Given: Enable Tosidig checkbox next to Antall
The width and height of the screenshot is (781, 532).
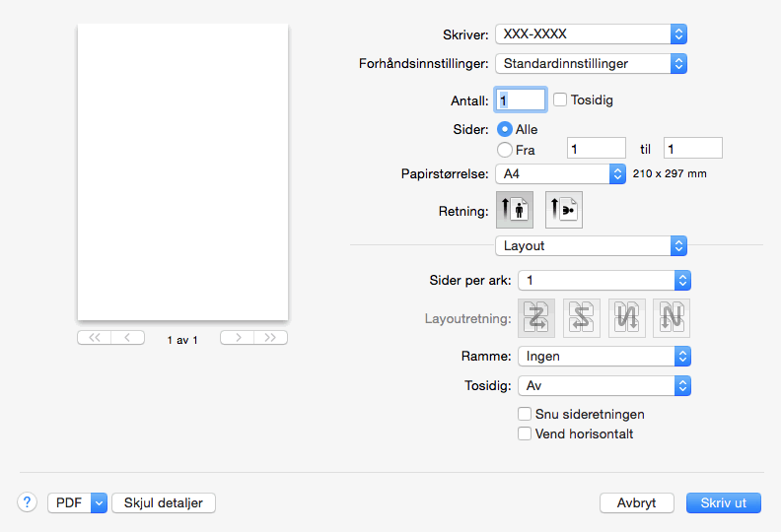Looking at the screenshot, I should point(560,100).
